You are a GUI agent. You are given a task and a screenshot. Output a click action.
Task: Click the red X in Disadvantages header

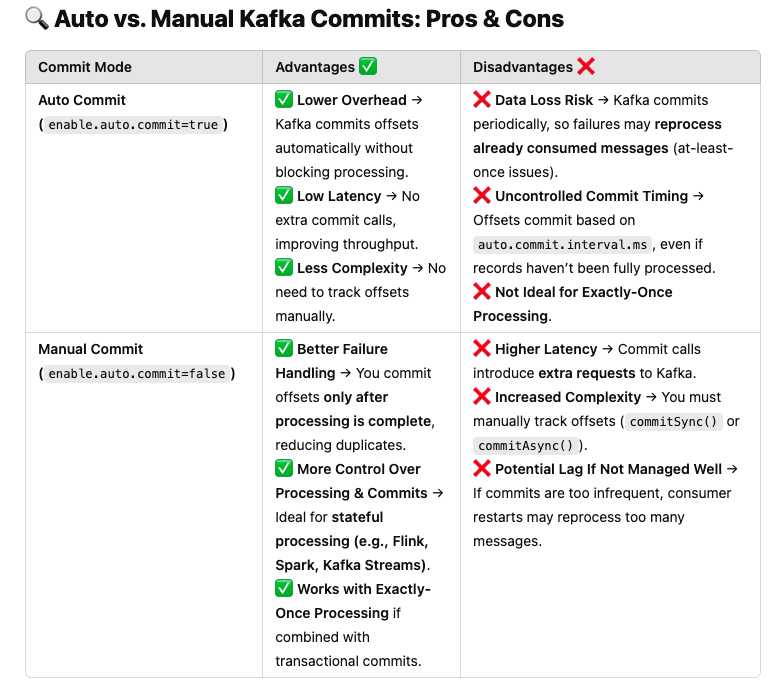pos(586,67)
